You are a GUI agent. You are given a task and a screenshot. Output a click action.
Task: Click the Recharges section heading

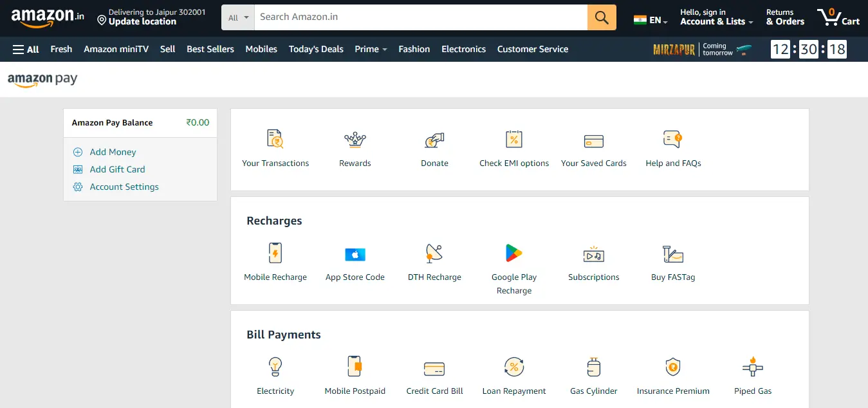pyautogui.click(x=274, y=221)
